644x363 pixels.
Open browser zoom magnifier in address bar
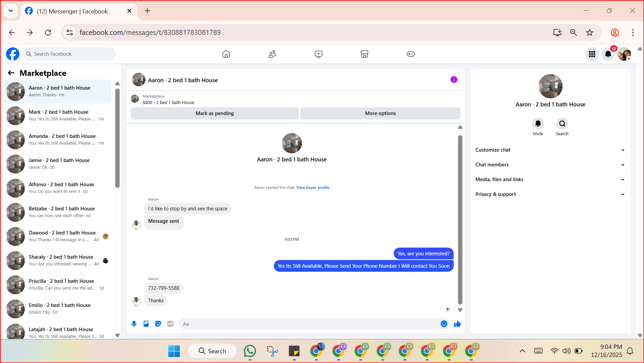tap(574, 33)
